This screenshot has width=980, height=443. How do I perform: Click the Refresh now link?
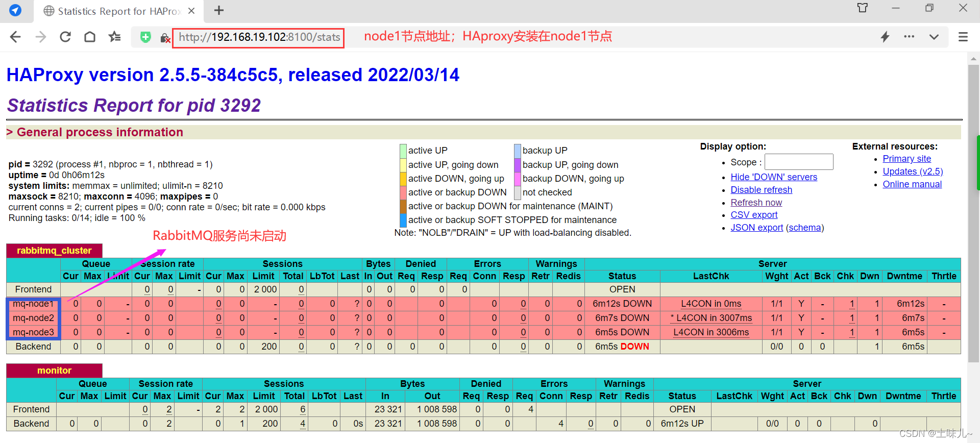(756, 203)
